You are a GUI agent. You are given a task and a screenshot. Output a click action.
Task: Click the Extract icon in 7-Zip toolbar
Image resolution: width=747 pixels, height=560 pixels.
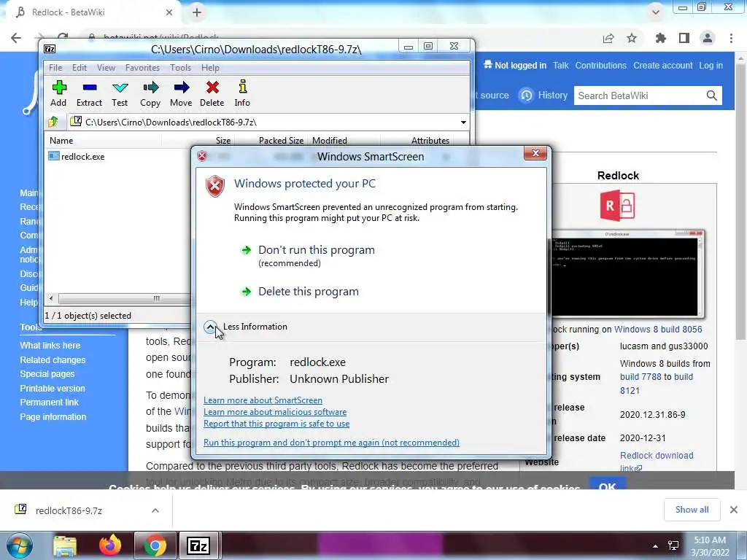click(90, 87)
